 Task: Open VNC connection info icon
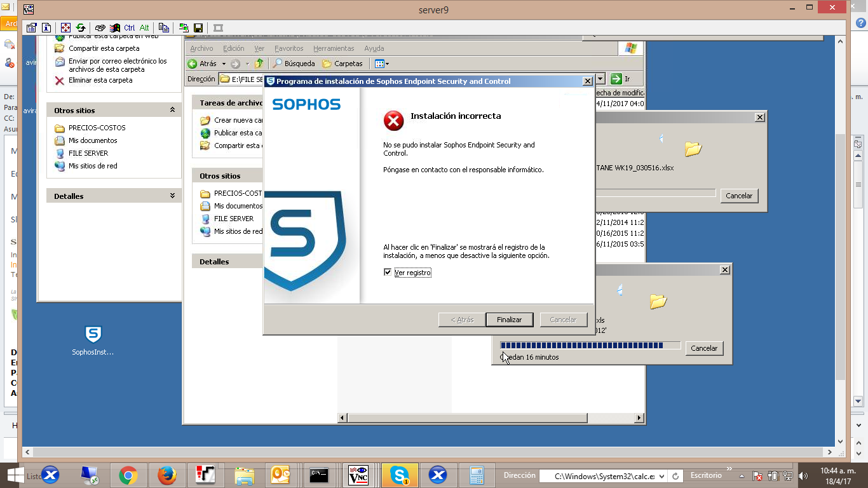point(46,27)
